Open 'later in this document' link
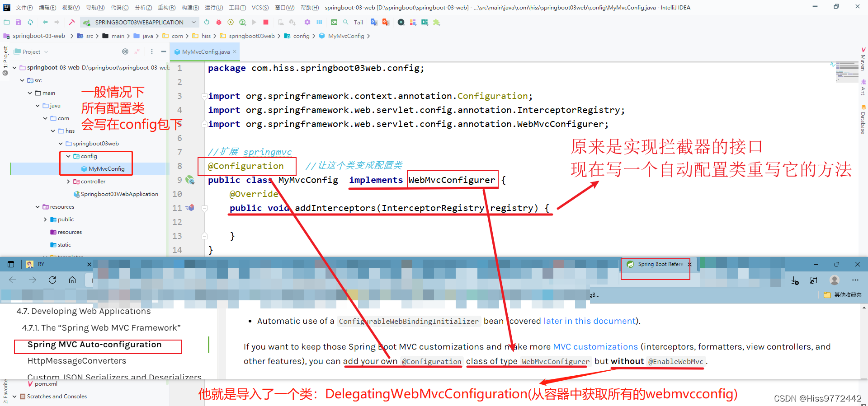Viewport: 868px width, 406px height. click(x=590, y=321)
